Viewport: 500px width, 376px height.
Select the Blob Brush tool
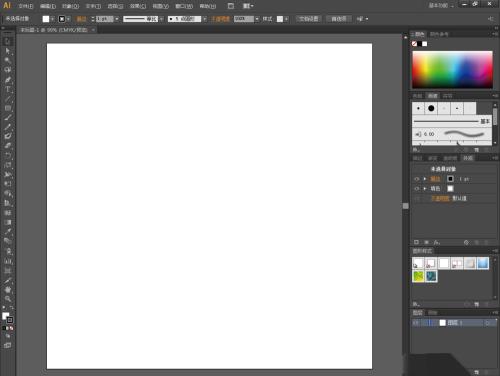pyautogui.click(x=8, y=136)
